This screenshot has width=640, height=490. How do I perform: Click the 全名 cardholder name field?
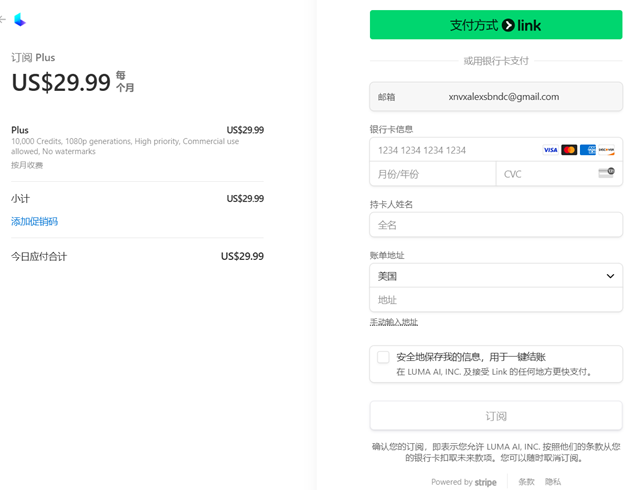tap(495, 225)
